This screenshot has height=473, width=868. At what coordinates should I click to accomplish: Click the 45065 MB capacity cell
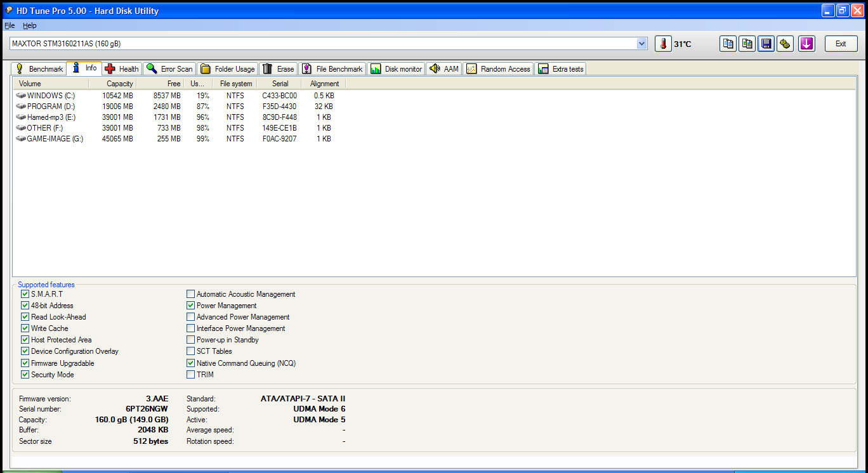pyautogui.click(x=117, y=139)
